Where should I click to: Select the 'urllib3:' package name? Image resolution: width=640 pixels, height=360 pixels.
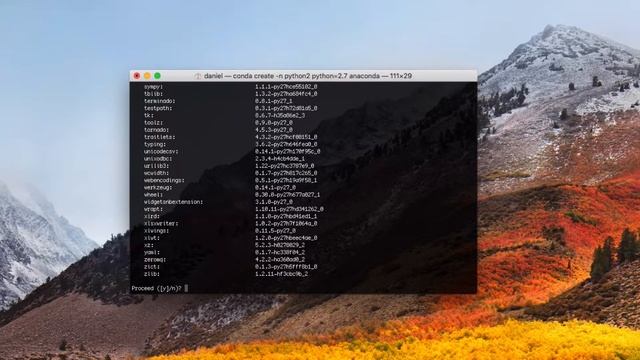click(156, 166)
